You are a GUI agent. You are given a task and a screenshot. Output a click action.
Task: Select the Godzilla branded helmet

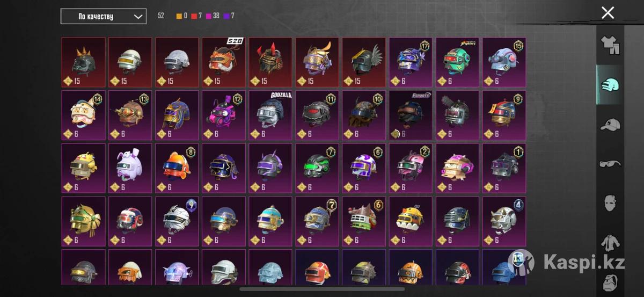[x=270, y=115]
